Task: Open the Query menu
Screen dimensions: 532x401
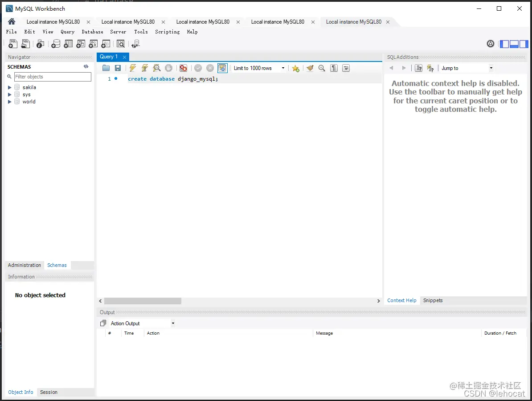Action: click(68, 32)
